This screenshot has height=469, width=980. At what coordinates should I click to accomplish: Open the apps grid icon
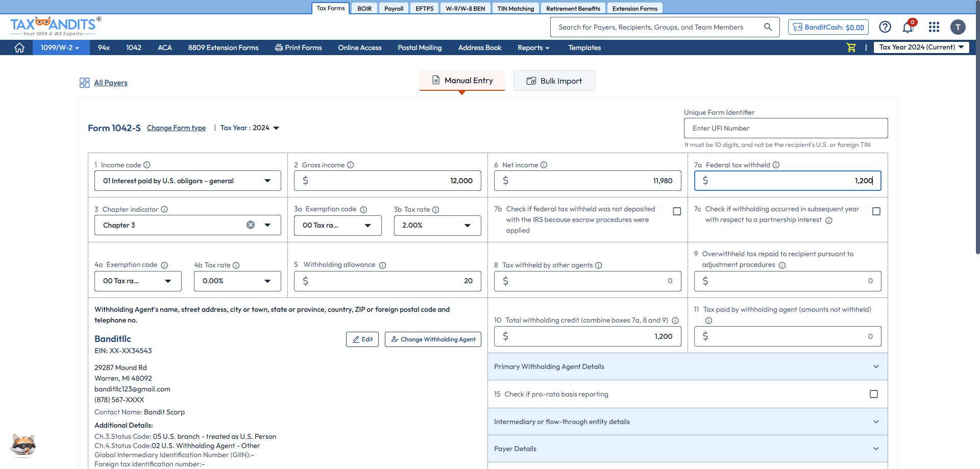[934, 27]
